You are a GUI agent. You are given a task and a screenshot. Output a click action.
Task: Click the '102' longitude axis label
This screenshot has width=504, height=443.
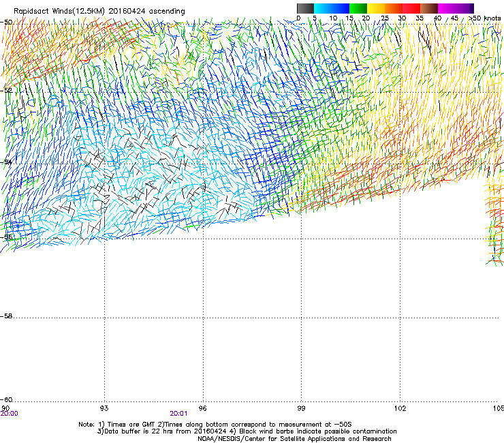coord(400,408)
